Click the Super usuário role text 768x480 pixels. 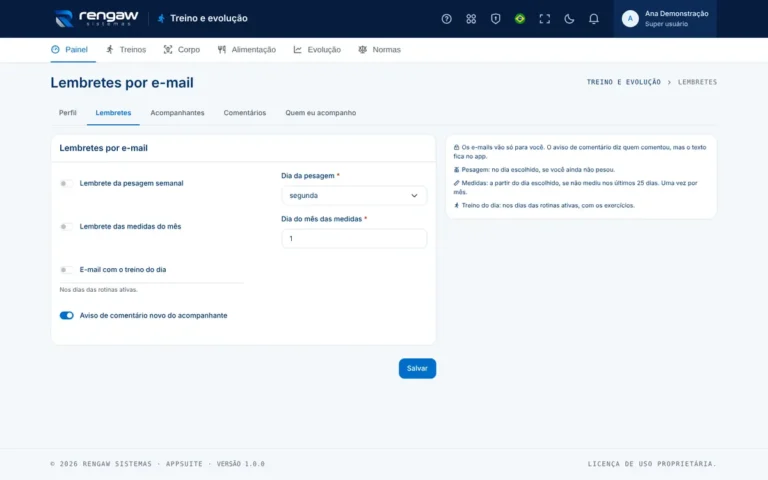pyautogui.click(x=666, y=24)
